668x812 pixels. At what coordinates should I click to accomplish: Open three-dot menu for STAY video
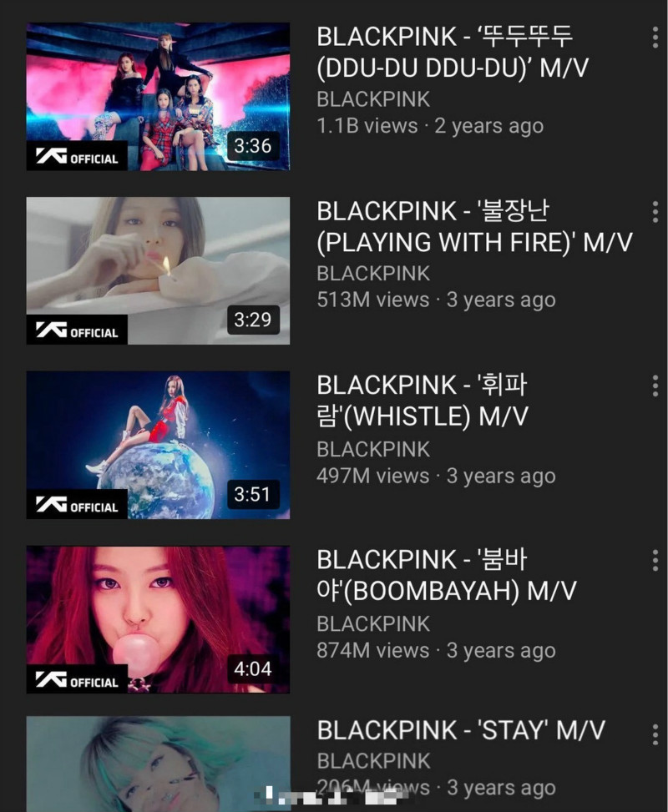[655, 735]
